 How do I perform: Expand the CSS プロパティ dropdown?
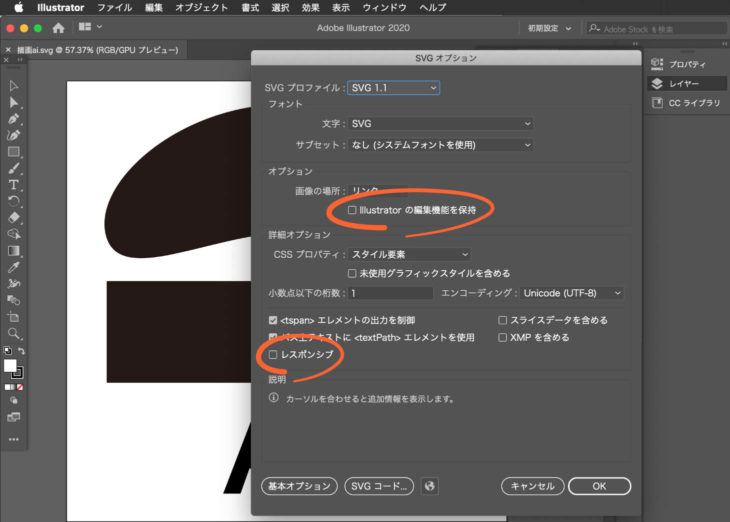[409, 255]
